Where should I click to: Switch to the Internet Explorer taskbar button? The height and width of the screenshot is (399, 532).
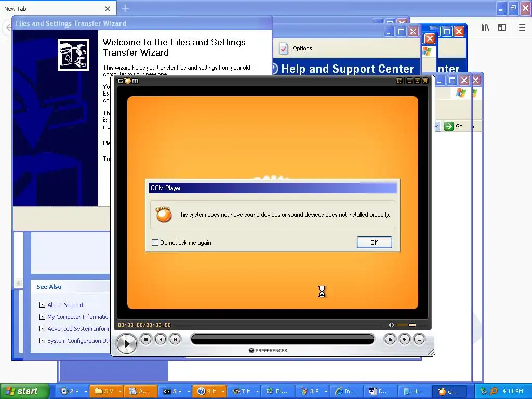tap(347, 391)
